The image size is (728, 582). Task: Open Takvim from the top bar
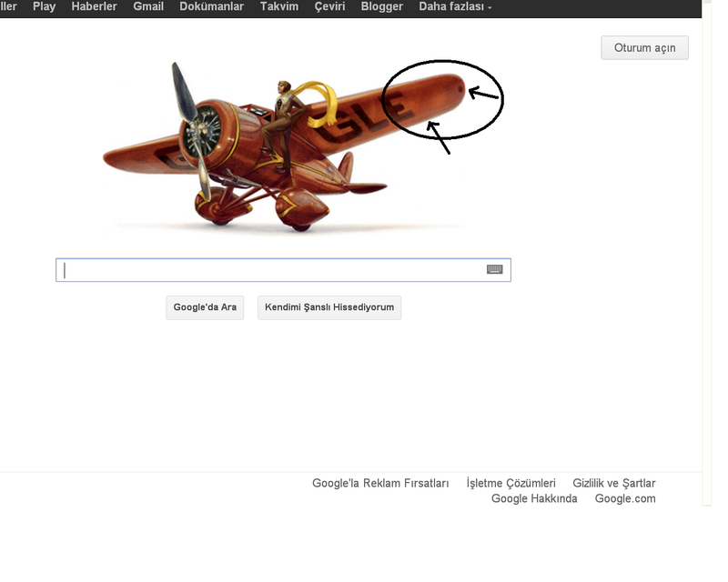[x=279, y=7]
